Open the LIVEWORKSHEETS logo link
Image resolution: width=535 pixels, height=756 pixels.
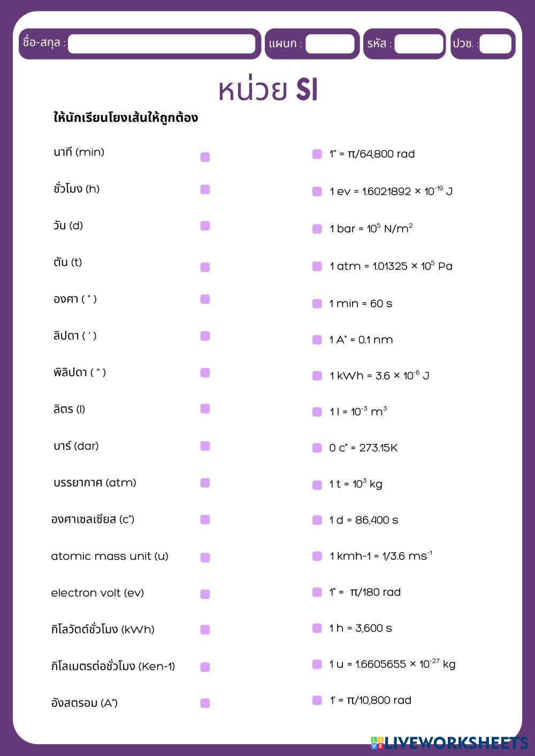coord(449,743)
